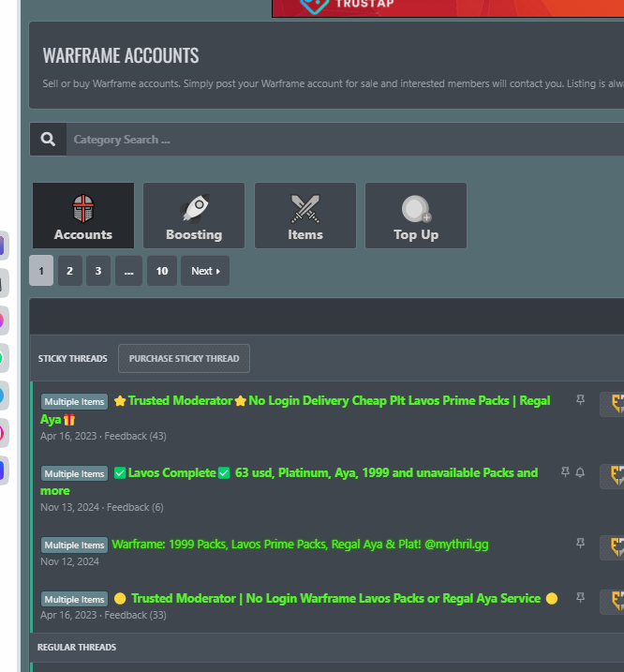Focus the Category Search input field

tap(345, 140)
